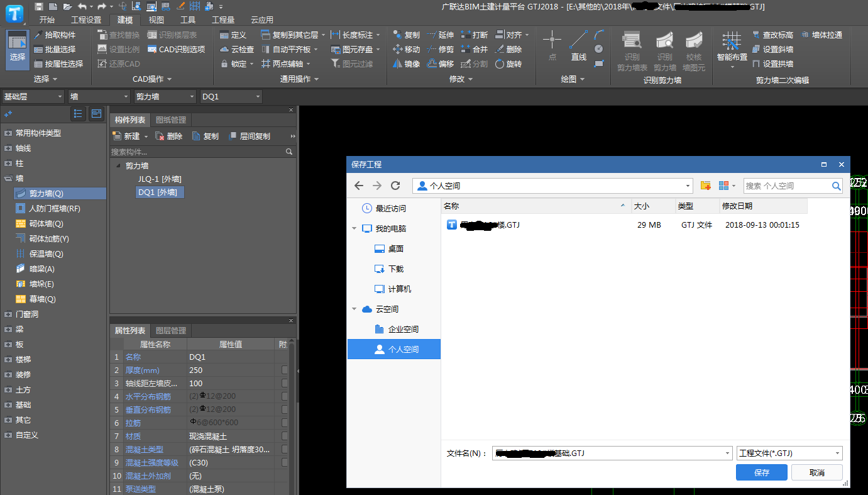This screenshot has height=495, width=868.
Task: Toggle 厚度(mm) row checkbox
Action: (285, 370)
